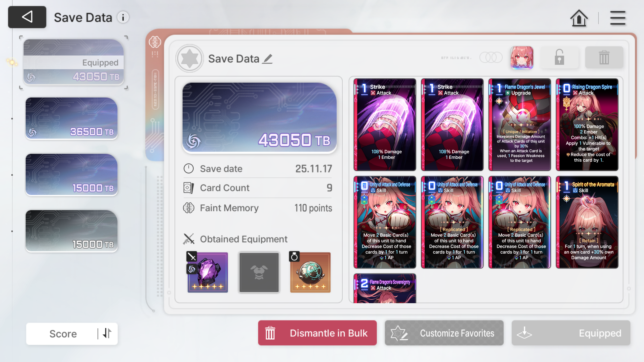This screenshot has width=644, height=362.
Task: Edit the Save Data name pencil
Action: click(x=267, y=59)
